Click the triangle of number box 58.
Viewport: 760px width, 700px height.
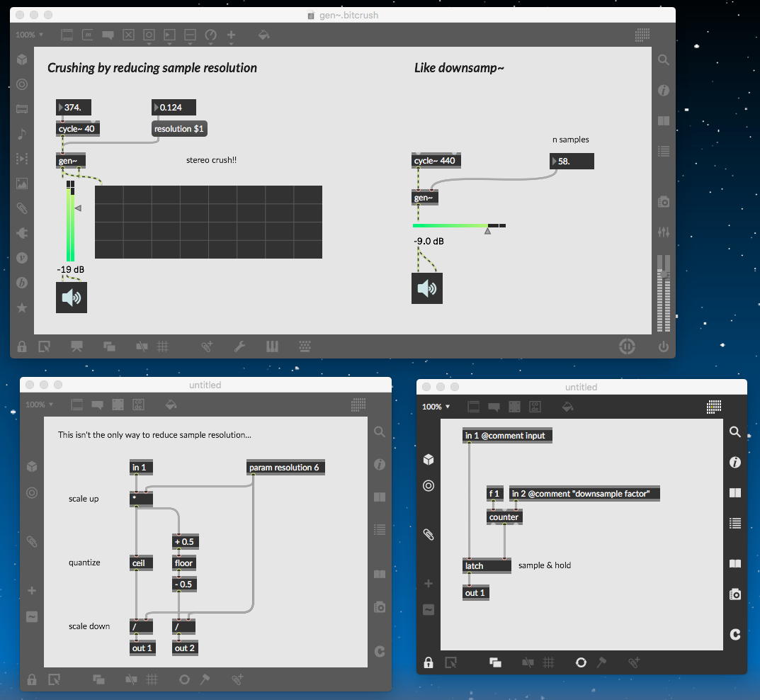[555, 161]
